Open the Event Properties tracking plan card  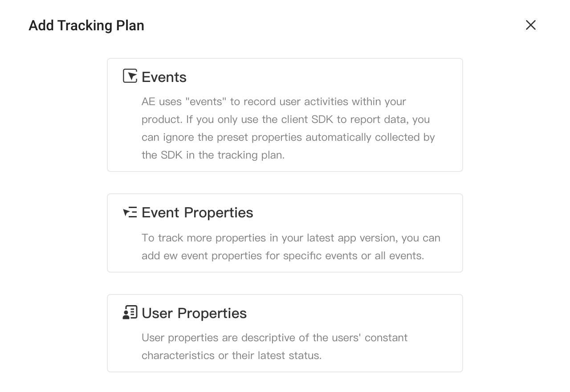285,233
